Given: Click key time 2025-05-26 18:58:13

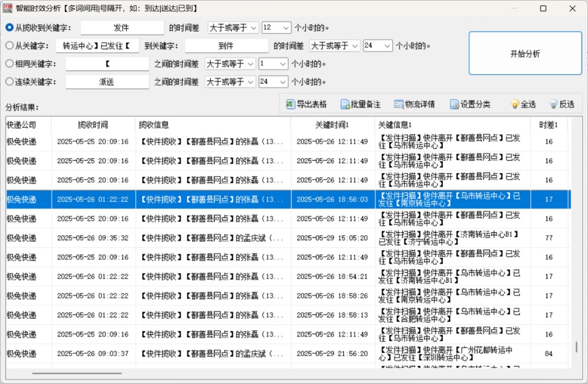Looking at the screenshot, I should (333, 315).
